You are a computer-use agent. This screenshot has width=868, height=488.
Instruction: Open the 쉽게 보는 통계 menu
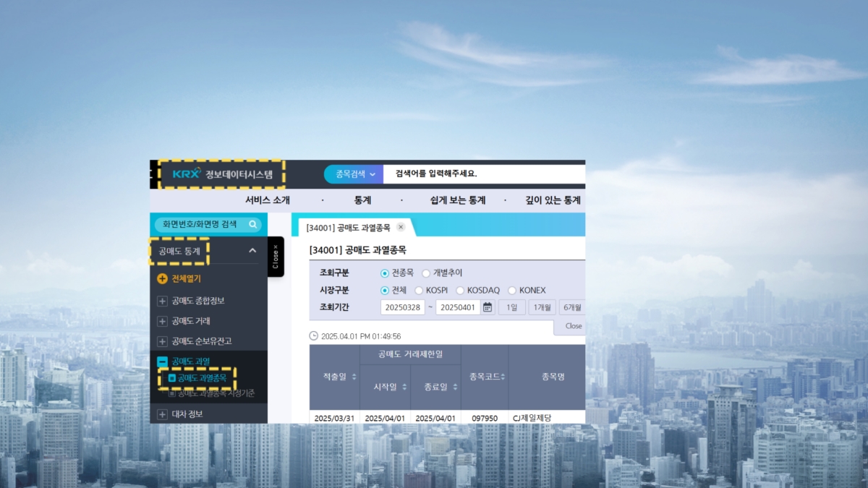(x=457, y=200)
